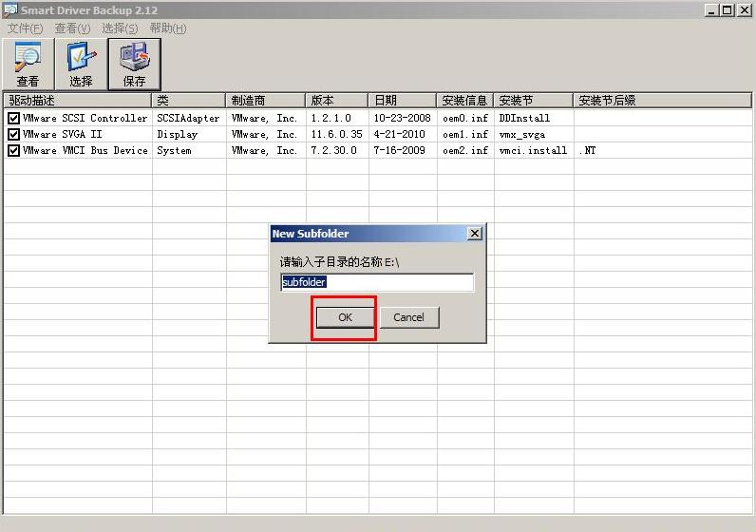This screenshot has height=532, width=756.
Task: Click the VMware, Inc. cell in the SCSIAdapter row
Action: point(264,118)
